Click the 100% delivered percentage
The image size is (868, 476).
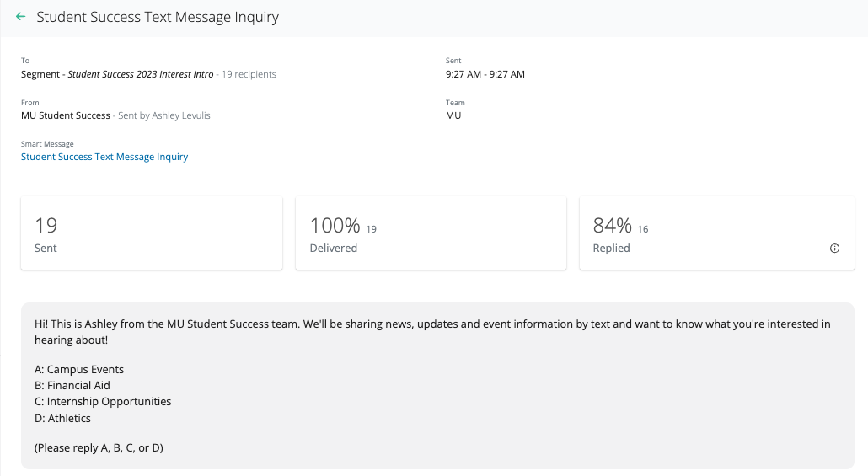[x=335, y=226]
